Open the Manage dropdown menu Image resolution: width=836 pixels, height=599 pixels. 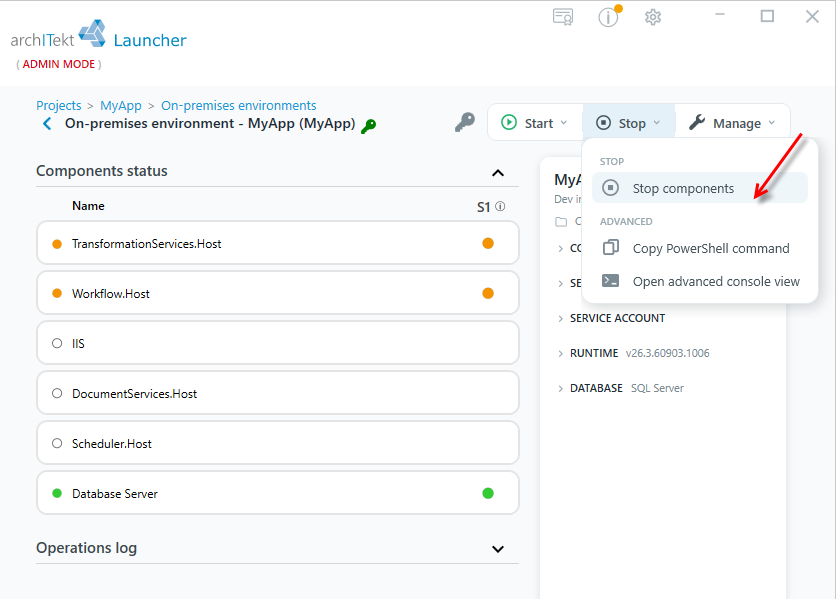point(732,123)
